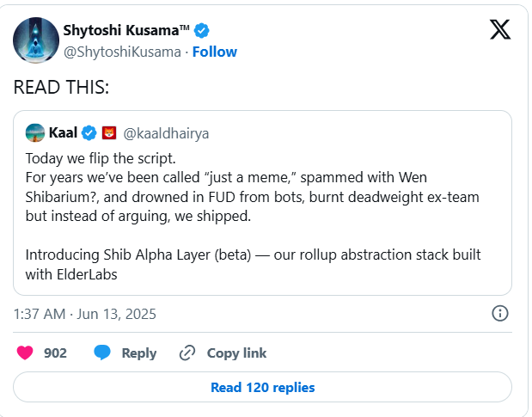
Task: Click the Shytoshi Kusama display name
Action: tap(126, 31)
